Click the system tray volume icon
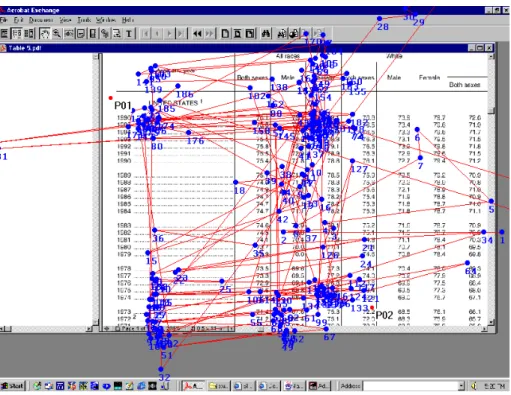 (x=474, y=386)
